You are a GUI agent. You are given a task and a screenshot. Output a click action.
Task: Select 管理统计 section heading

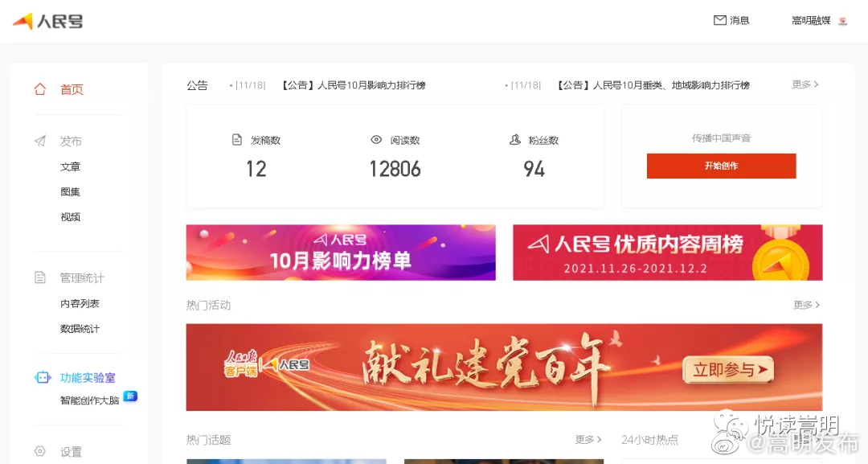pos(82,278)
